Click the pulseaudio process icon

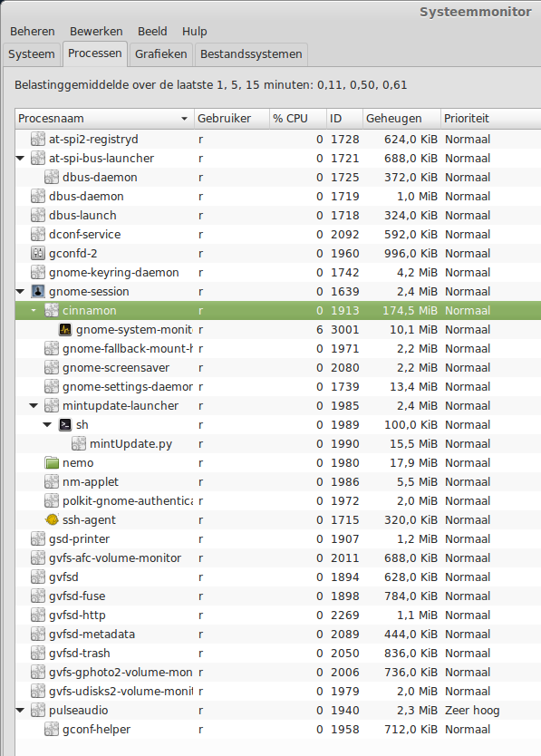[38, 710]
